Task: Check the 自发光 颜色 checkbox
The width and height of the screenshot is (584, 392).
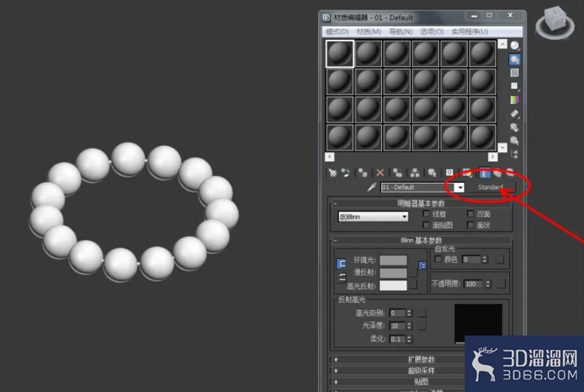Action: [x=438, y=259]
